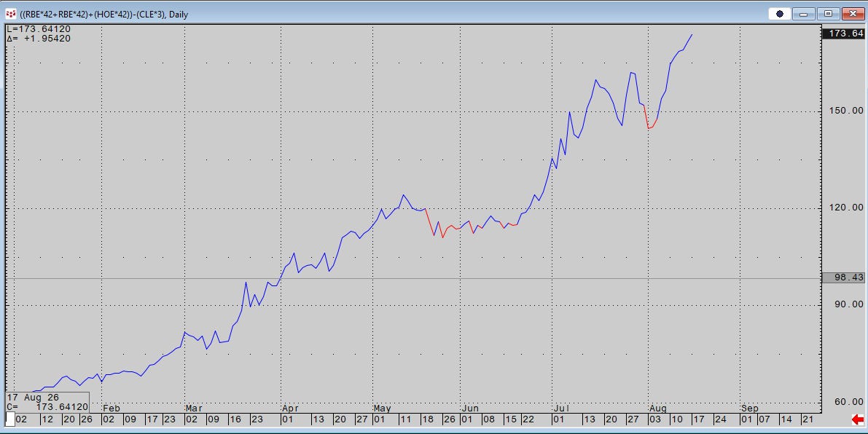Click the Apr month label
The height and width of the screenshot is (434, 868).
pyautogui.click(x=291, y=409)
